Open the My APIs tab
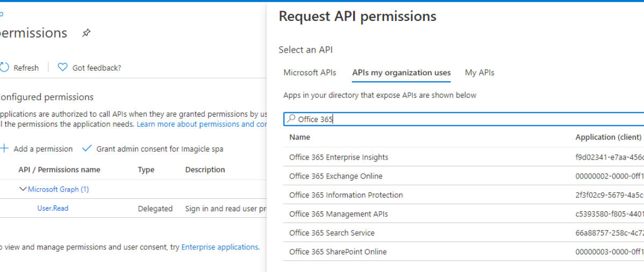The image size is (644, 272). coord(480,73)
